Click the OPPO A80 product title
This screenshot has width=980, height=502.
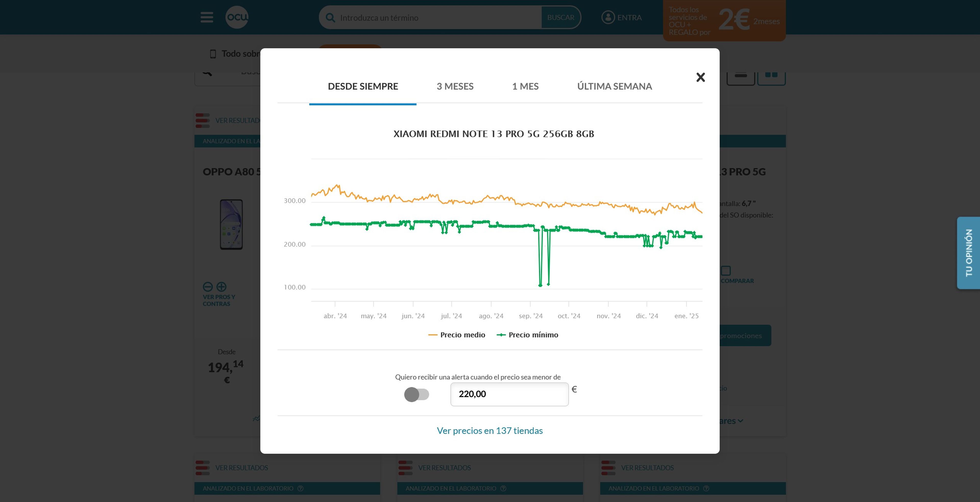(x=231, y=172)
